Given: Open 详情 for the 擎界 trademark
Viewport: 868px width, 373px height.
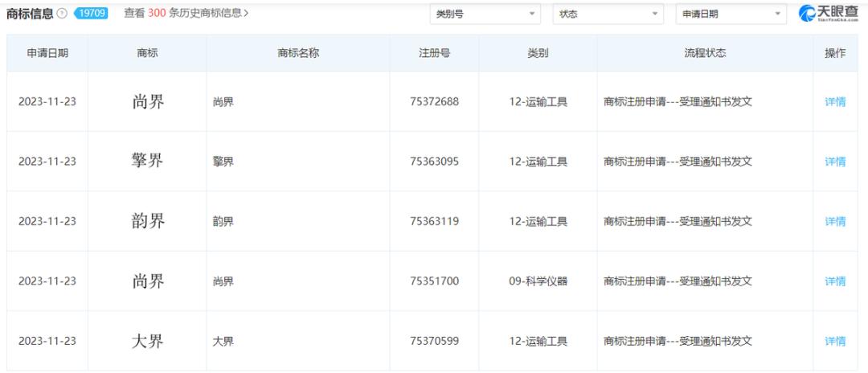Looking at the screenshot, I should (835, 162).
